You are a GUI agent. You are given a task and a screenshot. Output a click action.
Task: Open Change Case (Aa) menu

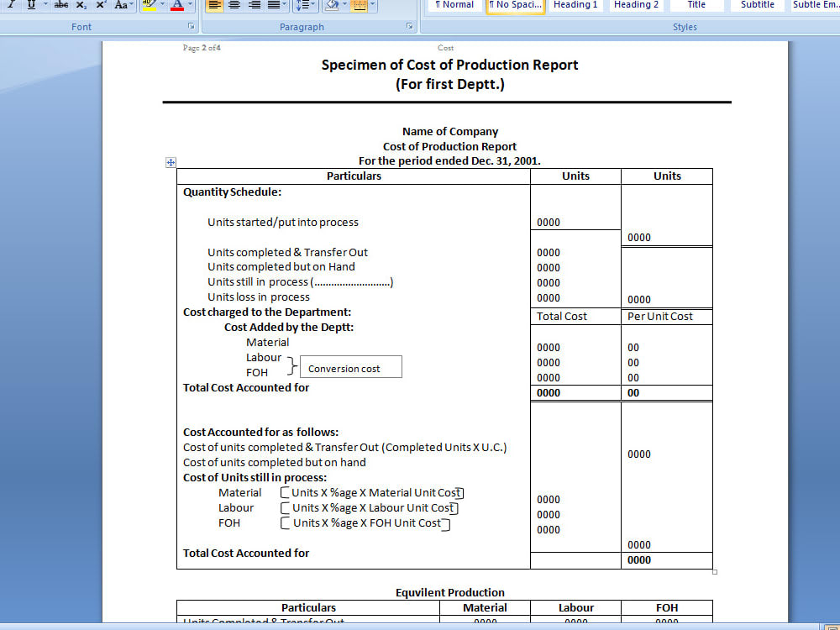(123, 4)
